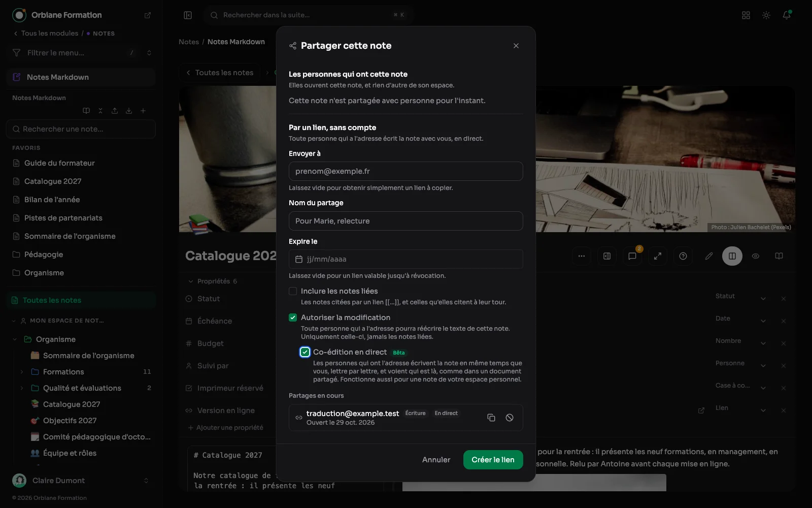Click Ajouter une propriété
Screen dimensions: 812x508
pos(226,428)
